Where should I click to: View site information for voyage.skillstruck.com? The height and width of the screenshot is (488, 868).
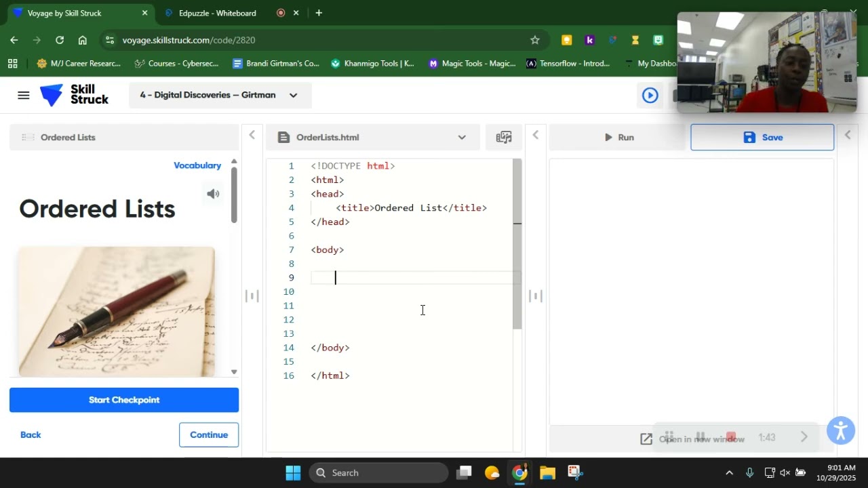coord(109,40)
